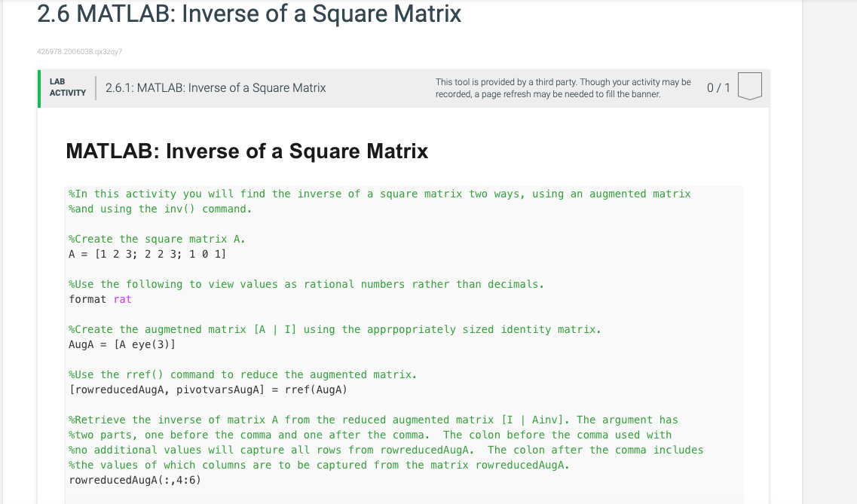Click the rowreducedAugA(:,4:6) code line
Screen dimensions: 857x504
click(134, 480)
